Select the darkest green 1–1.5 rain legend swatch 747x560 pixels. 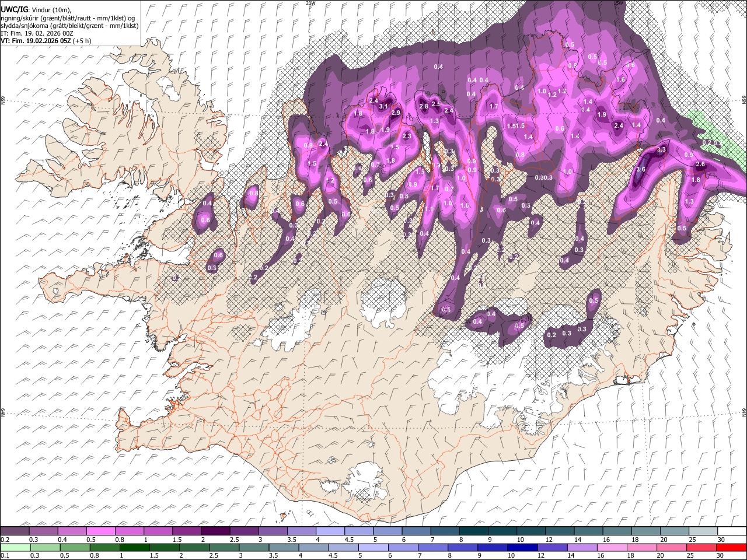135,548
